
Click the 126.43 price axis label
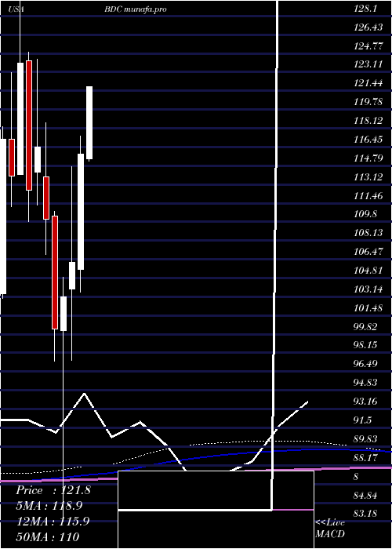[x=368, y=27]
